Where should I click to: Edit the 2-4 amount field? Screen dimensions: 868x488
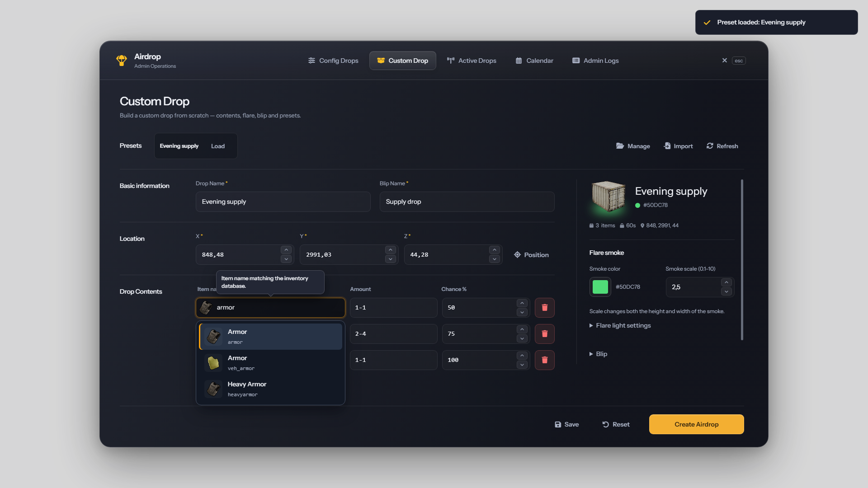393,334
